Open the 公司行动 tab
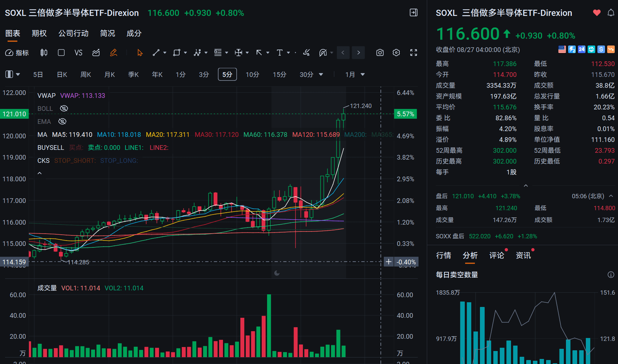This screenshot has height=364, width=618. click(x=73, y=33)
